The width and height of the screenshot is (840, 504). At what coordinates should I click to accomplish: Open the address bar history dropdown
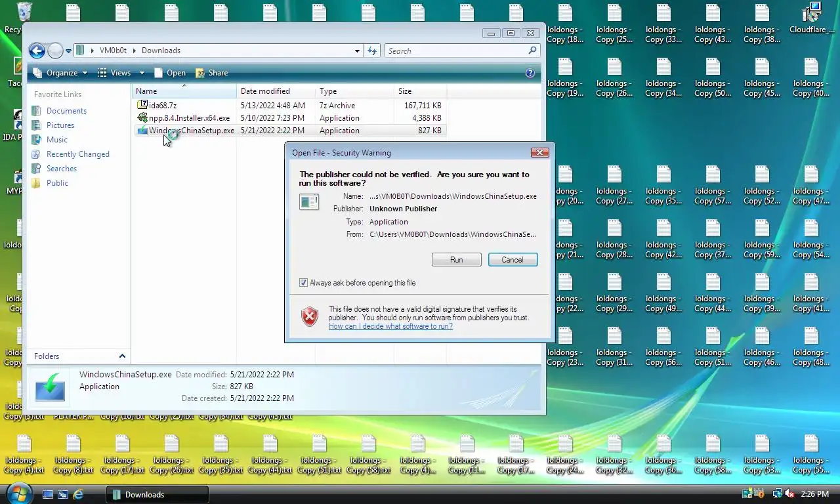click(357, 51)
